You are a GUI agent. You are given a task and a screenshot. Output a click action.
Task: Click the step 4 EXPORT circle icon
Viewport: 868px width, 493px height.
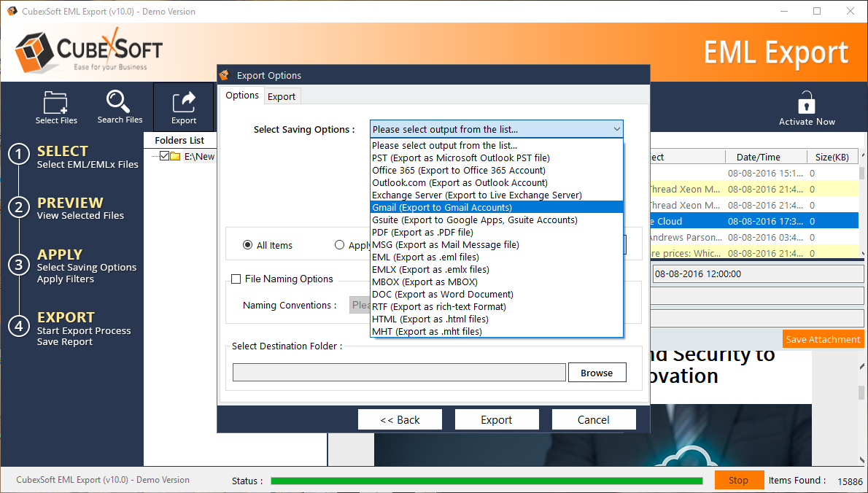click(x=18, y=326)
